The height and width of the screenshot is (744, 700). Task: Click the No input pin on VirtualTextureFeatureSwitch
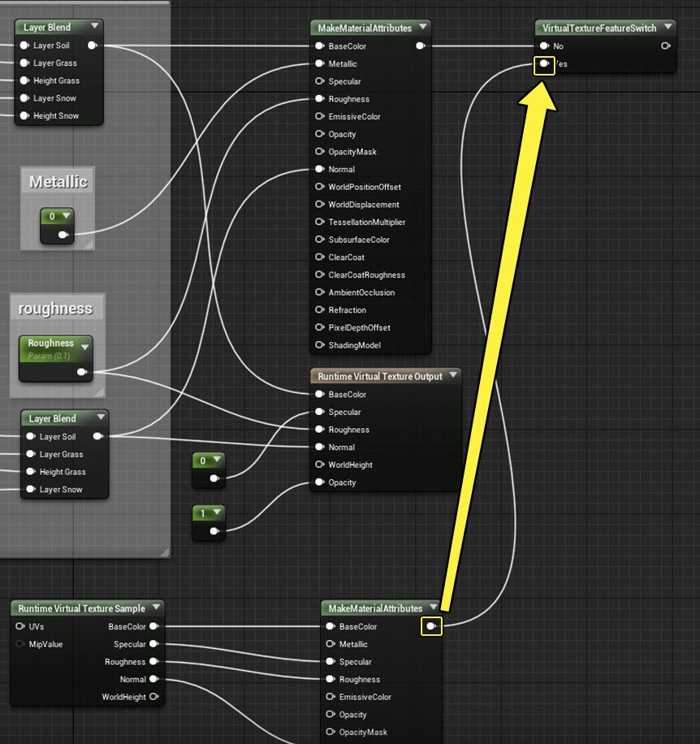point(544,46)
